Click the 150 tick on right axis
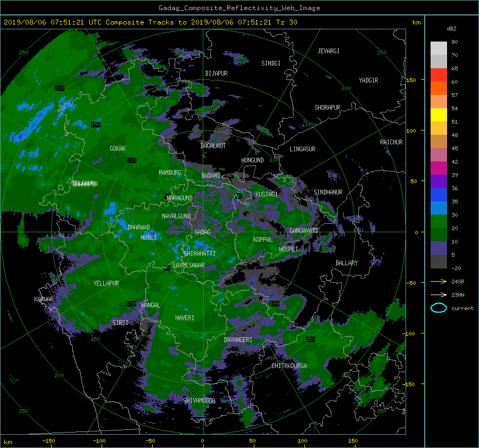 (411, 80)
